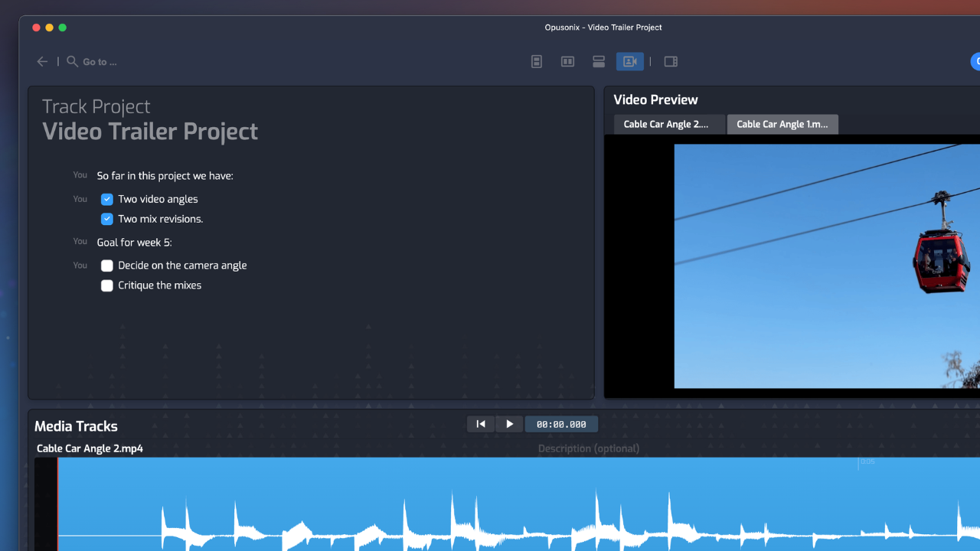Click the blue account avatar icon

(x=975, y=62)
